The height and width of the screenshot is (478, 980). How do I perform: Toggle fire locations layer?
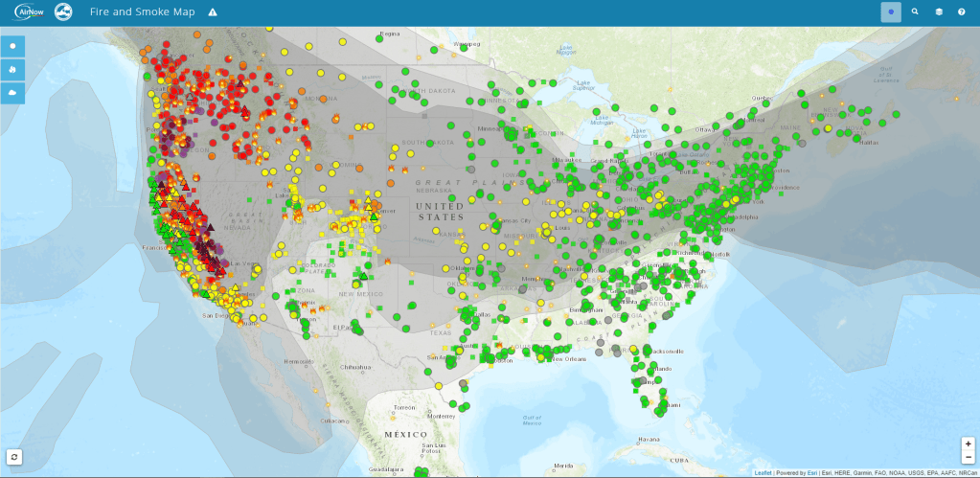(13, 69)
